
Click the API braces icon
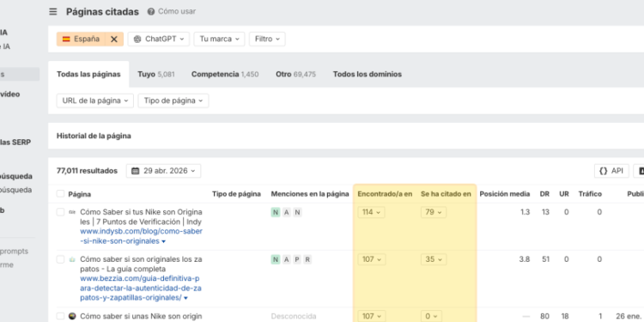[x=604, y=171]
